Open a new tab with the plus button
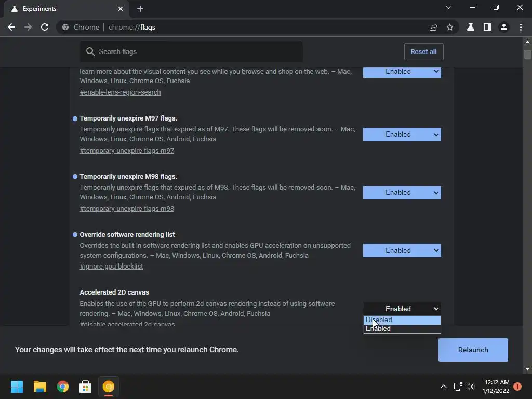The image size is (532, 399). point(140,9)
